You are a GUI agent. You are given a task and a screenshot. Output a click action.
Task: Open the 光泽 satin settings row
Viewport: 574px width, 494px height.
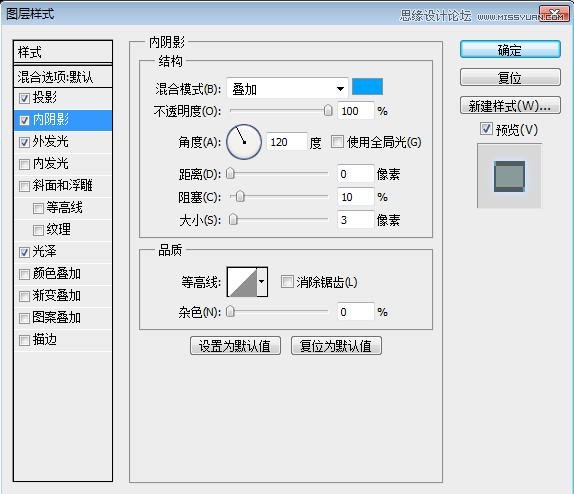click(63, 252)
